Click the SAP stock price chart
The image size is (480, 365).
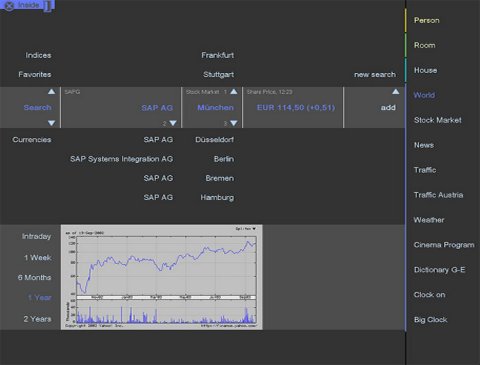click(x=162, y=277)
